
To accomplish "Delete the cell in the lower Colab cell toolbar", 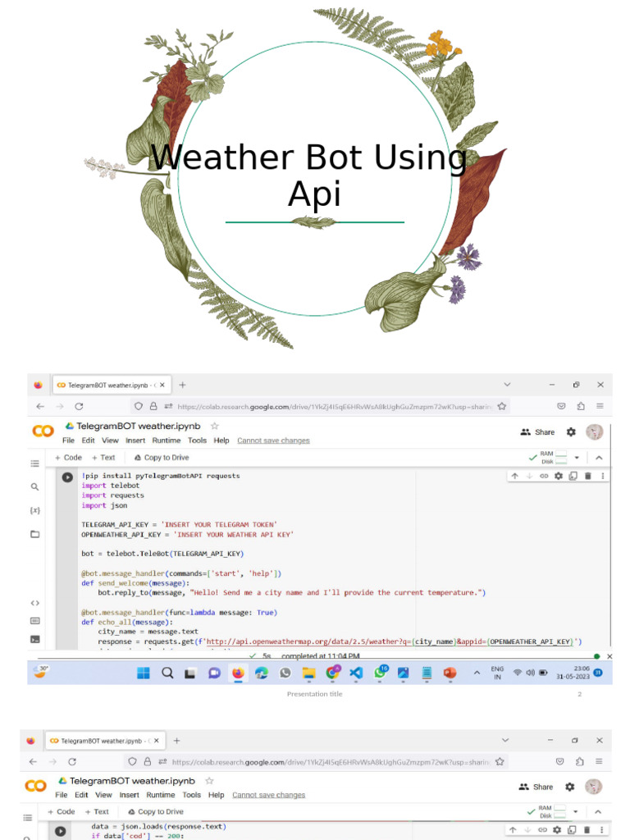I will pos(587,830).
